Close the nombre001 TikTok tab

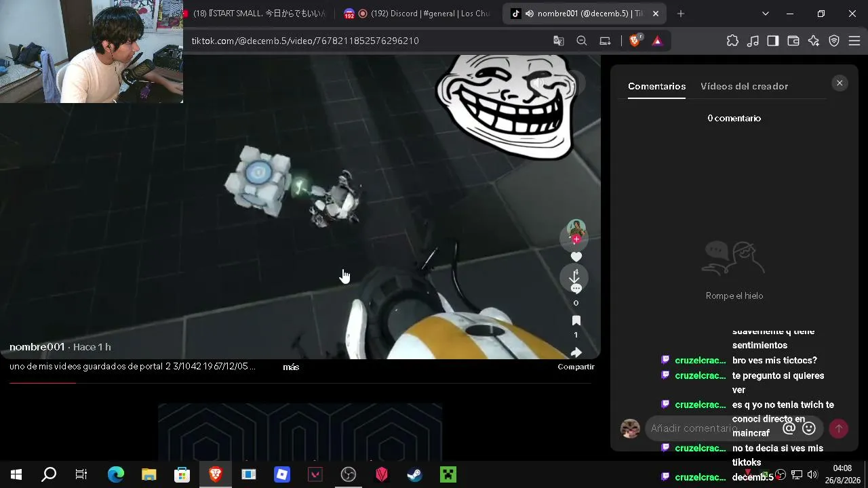[x=656, y=14]
